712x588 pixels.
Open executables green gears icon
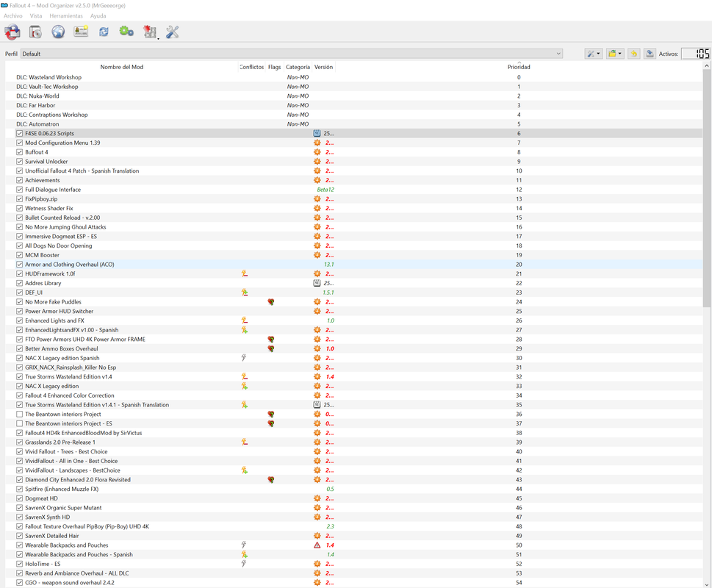pos(126,32)
